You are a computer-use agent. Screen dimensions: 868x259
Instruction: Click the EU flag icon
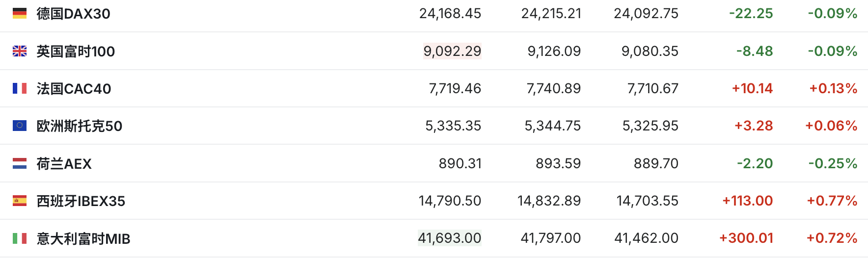[20, 126]
